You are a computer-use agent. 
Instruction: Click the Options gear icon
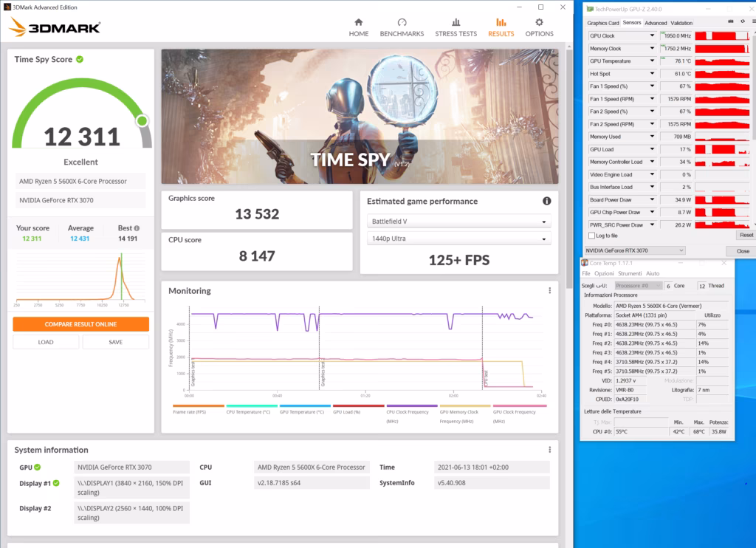[539, 22]
